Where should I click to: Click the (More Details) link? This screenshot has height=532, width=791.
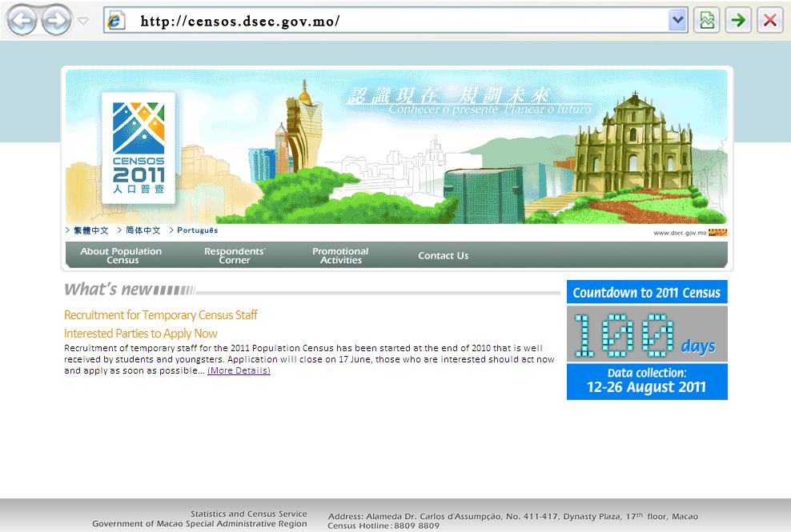click(239, 371)
